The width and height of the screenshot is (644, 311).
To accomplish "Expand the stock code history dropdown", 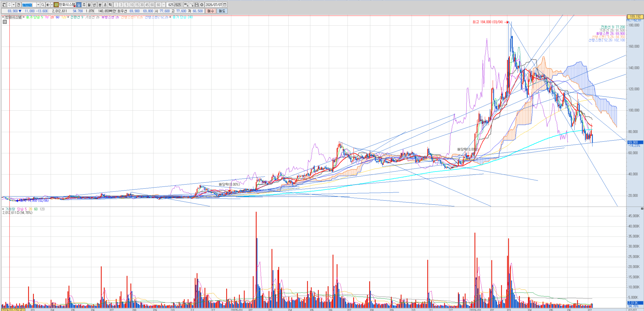I will [x=38, y=5].
